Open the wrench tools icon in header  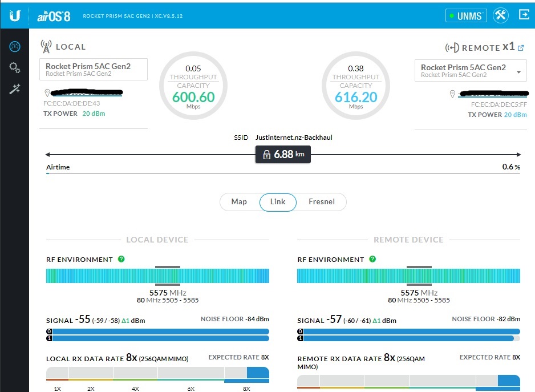click(501, 15)
